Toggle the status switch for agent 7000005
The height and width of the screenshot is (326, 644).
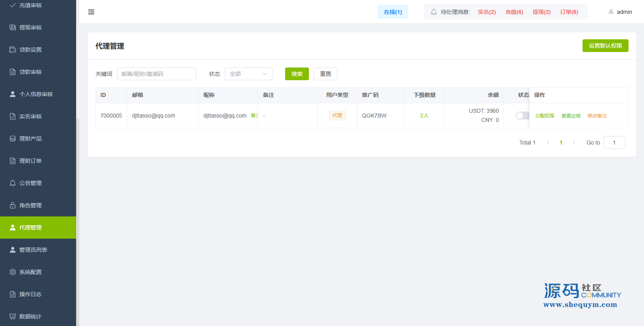(522, 116)
